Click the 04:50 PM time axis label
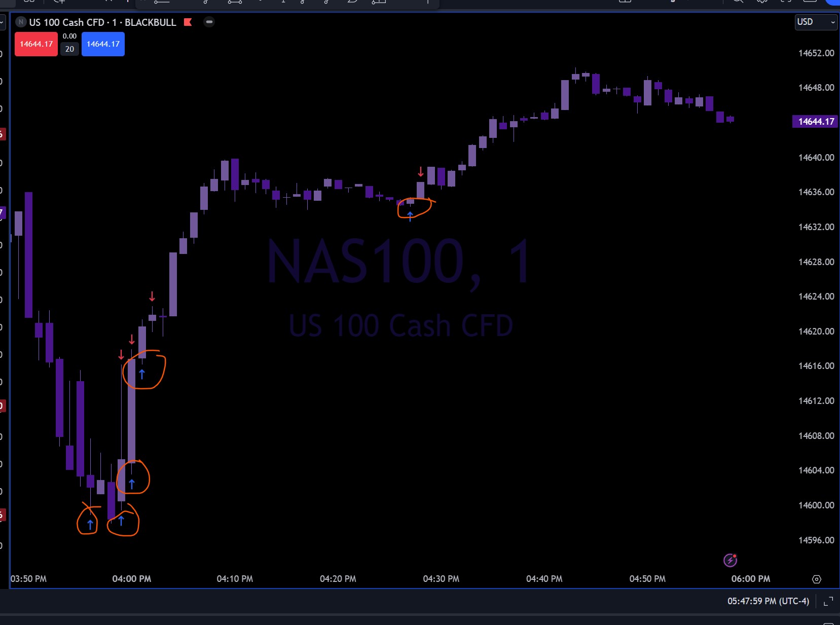This screenshot has width=840, height=625. [x=647, y=579]
